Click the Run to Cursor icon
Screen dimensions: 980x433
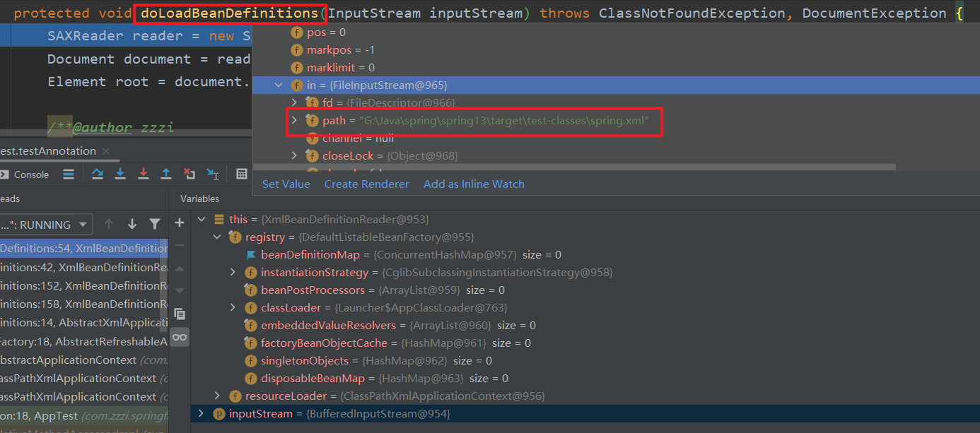click(212, 174)
